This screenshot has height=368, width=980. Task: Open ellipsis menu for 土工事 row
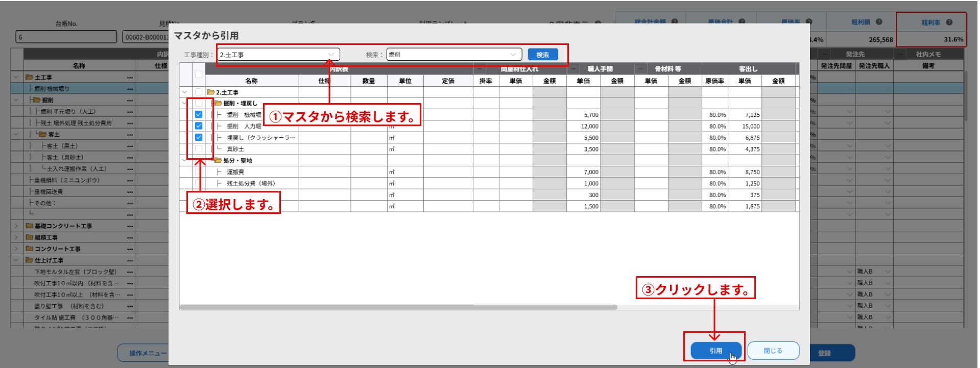coord(130,78)
